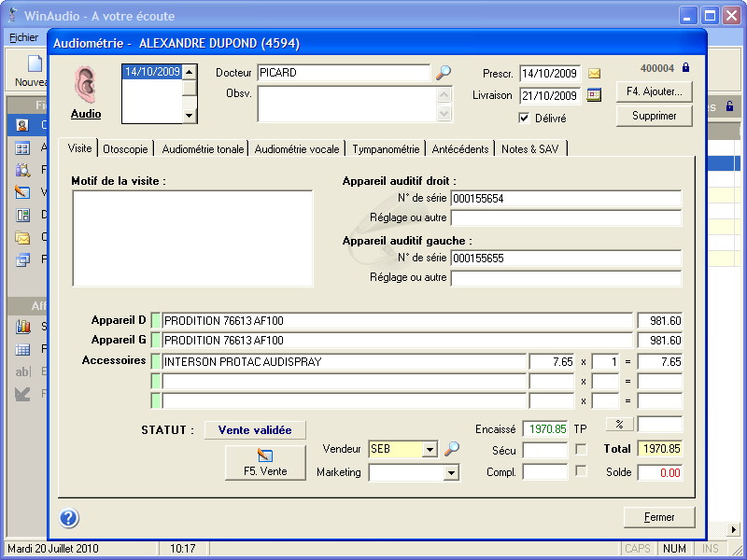Click the Fermer button
747x560 pixels.
tap(659, 517)
